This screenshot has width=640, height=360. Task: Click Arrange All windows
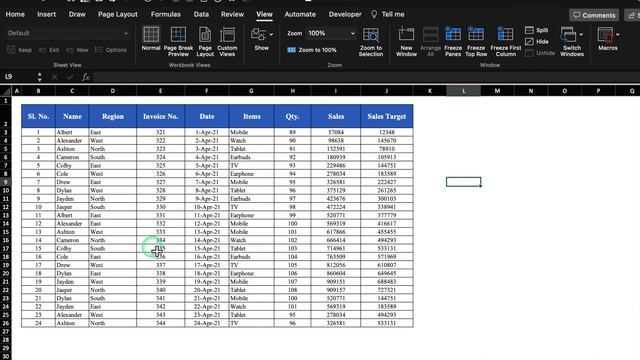(x=430, y=42)
